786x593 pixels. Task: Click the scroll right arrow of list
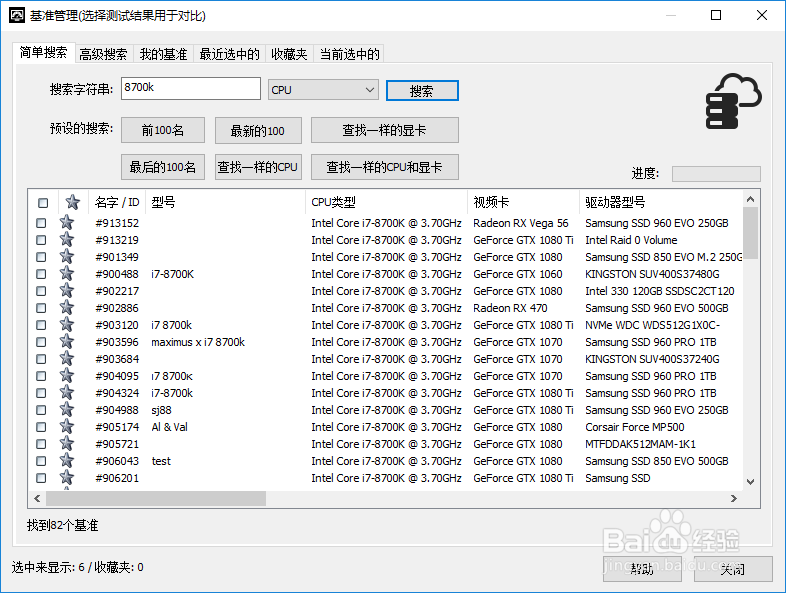pos(734,498)
